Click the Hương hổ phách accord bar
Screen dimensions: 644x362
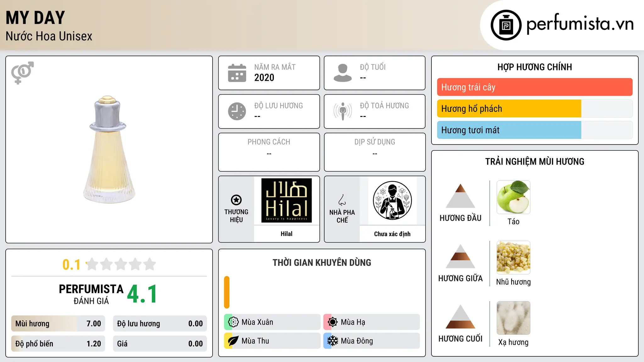[535, 108]
